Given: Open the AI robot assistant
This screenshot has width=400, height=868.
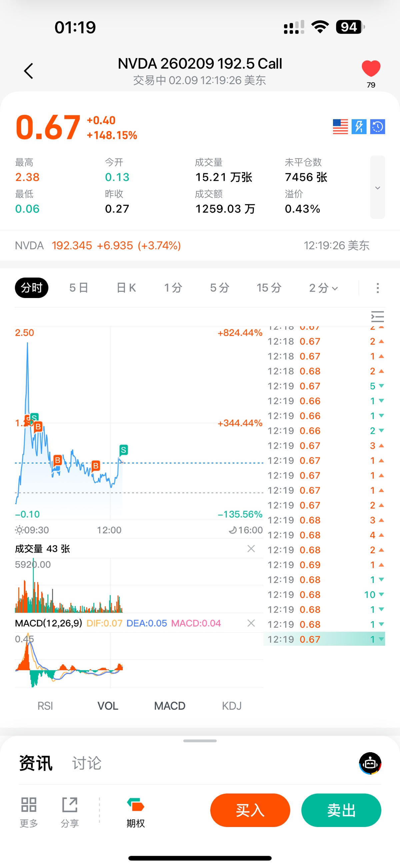Looking at the screenshot, I should point(370,763).
